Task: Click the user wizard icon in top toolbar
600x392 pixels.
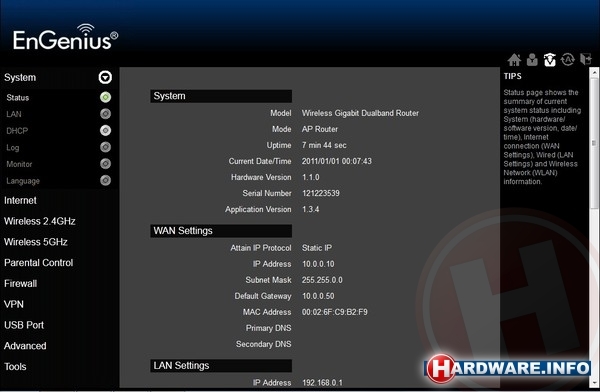Action: coord(532,60)
